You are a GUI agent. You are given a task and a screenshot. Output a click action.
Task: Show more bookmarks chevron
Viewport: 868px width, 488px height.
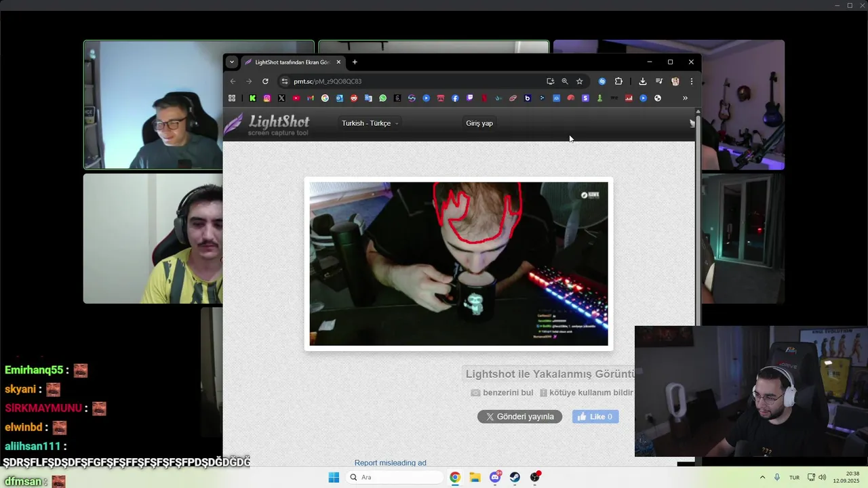click(685, 98)
